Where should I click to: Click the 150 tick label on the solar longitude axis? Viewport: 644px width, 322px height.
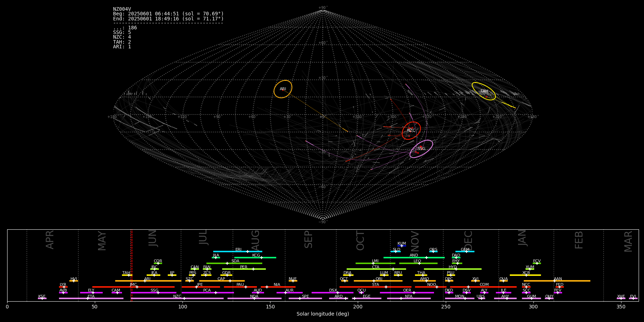pos(270,307)
